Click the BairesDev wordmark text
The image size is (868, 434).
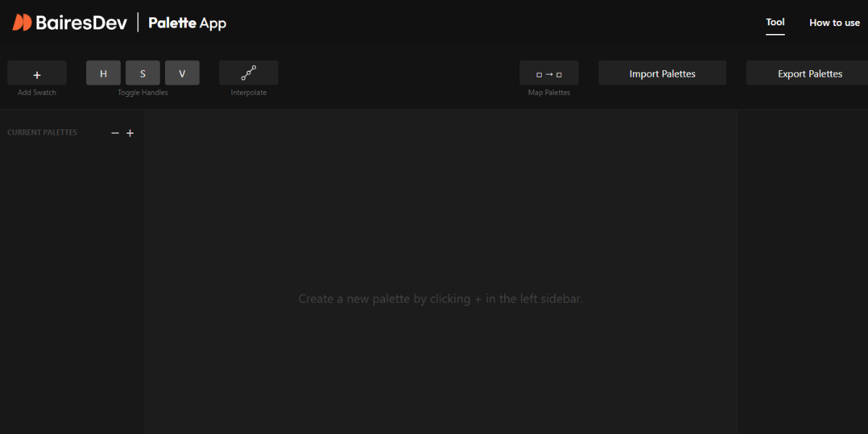click(81, 22)
